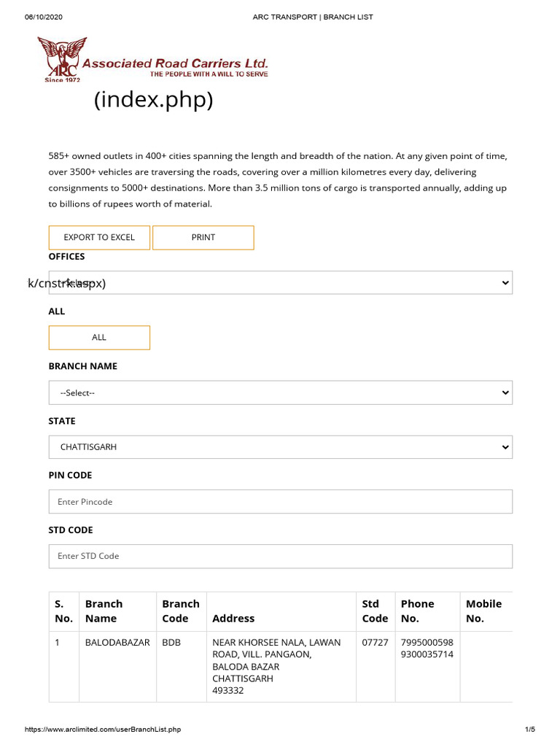The height and width of the screenshot is (747, 560).
Task: Focus the Enter STD Code field
Action: (280, 556)
